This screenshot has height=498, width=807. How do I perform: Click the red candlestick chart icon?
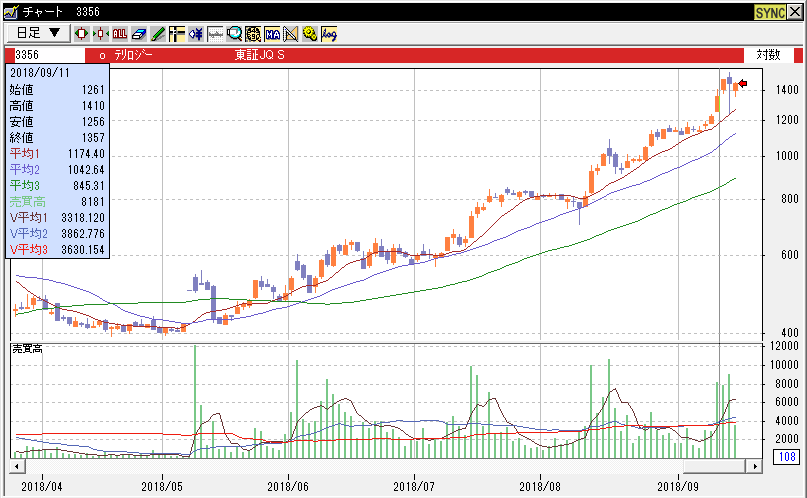(x=81, y=33)
